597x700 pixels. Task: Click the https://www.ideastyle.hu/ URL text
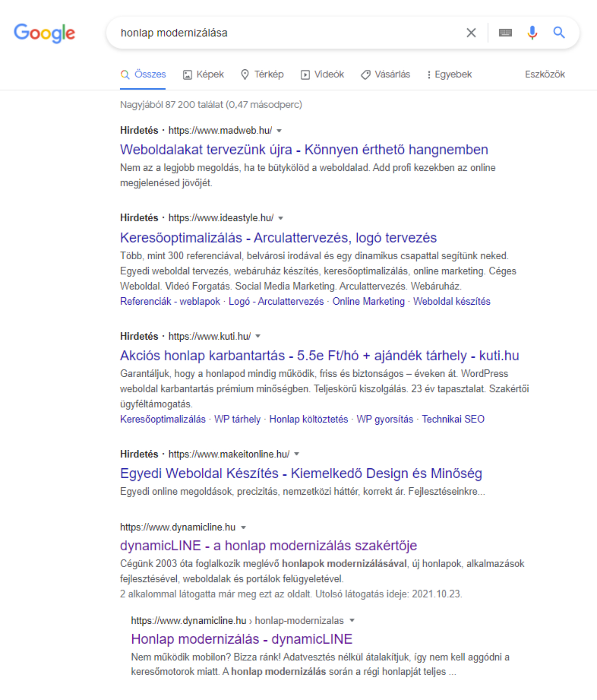coord(221,218)
